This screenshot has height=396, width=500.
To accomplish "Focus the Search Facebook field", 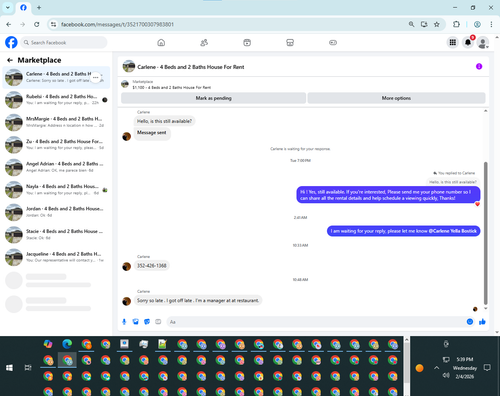I will 64,42.
